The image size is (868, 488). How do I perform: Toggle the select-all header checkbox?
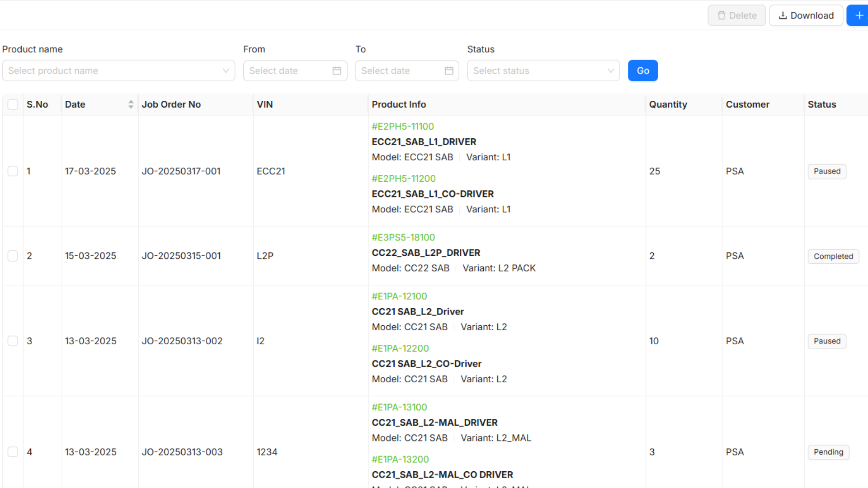[x=13, y=104]
